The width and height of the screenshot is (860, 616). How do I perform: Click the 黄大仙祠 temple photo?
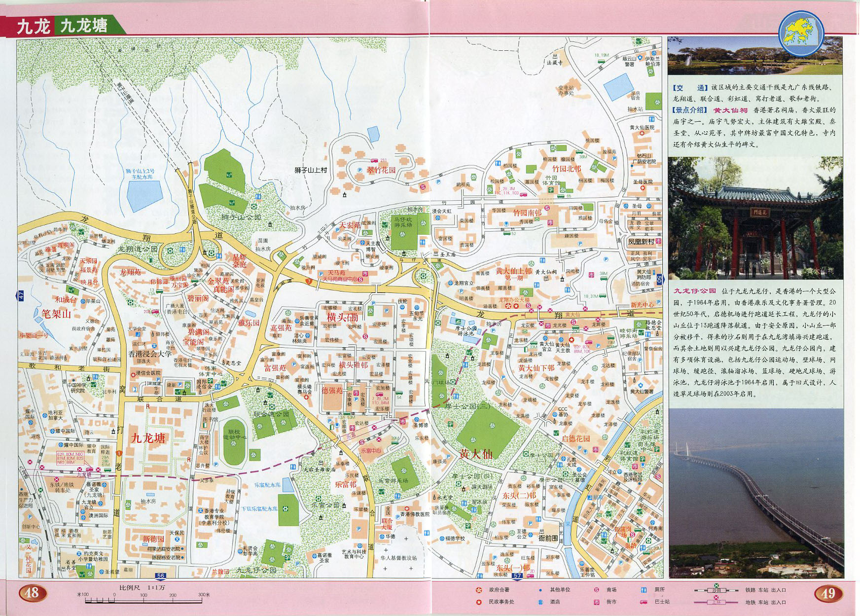[755, 218]
